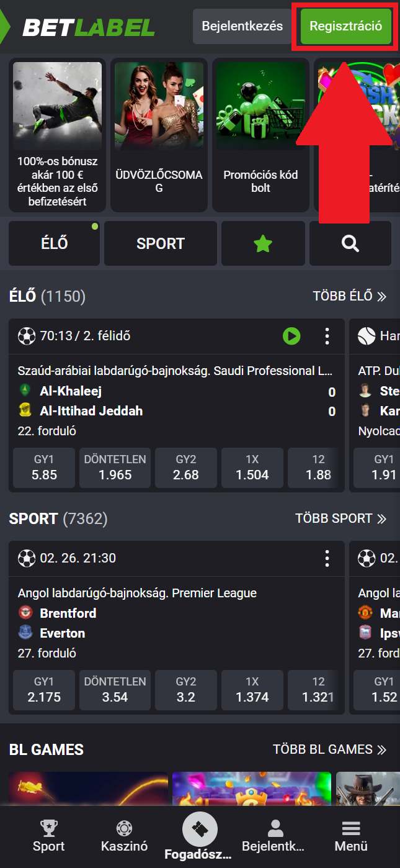Open options menu for Al-Khaleej match
The width and height of the screenshot is (400, 868).
click(327, 337)
